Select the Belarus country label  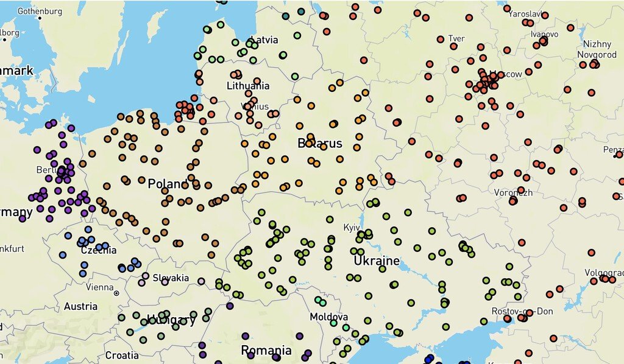click(x=319, y=144)
